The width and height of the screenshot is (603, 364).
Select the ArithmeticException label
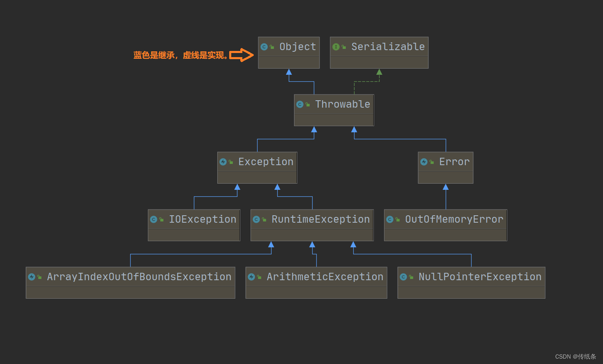click(x=325, y=277)
